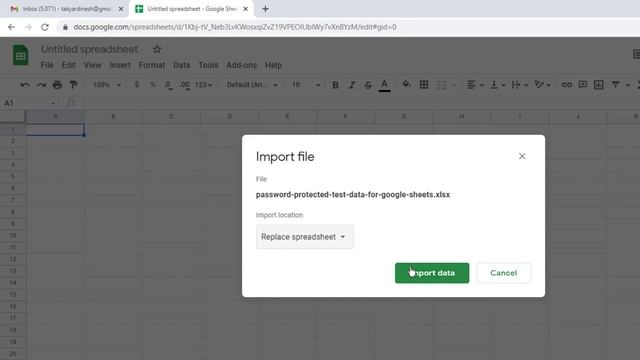Reload the page
Screen dimensions: 640x360
45,27
